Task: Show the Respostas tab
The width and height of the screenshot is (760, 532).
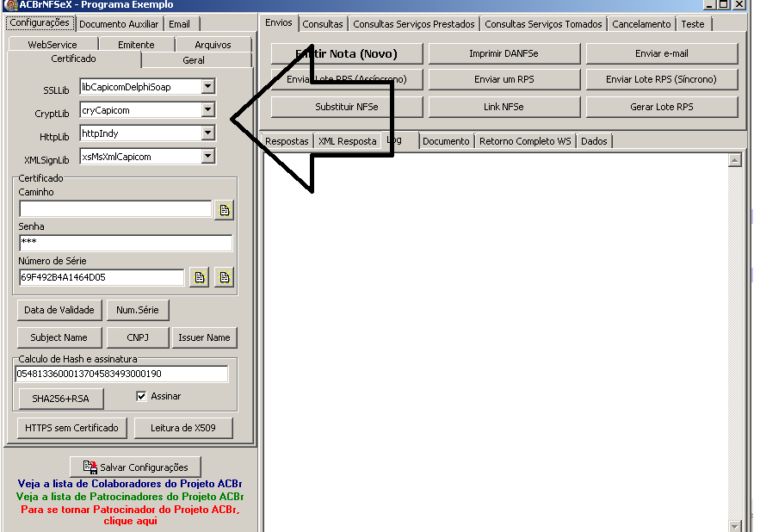Action: (287, 141)
